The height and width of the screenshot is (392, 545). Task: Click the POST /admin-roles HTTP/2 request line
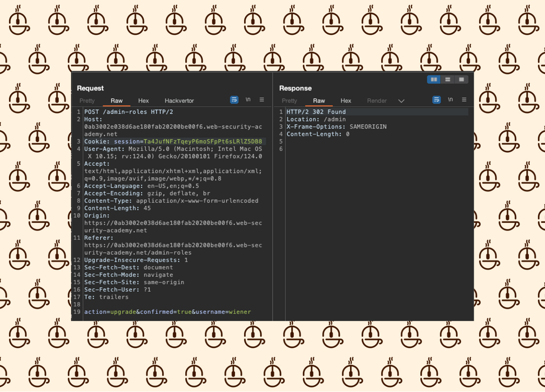coord(129,112)
